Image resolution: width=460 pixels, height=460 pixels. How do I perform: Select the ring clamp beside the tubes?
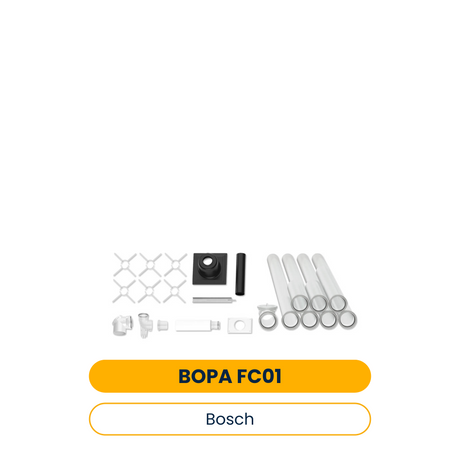click(268, 318)
